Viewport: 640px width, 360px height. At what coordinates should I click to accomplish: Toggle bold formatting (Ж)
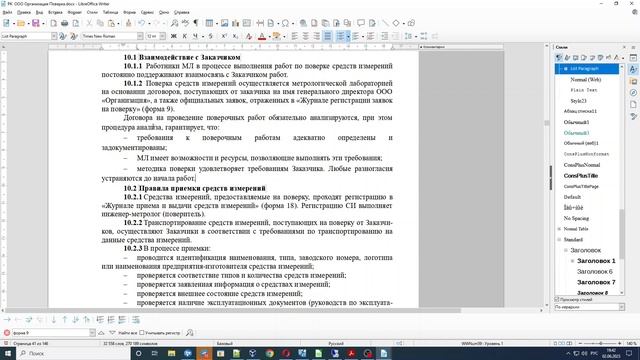(x=173, y=36)
